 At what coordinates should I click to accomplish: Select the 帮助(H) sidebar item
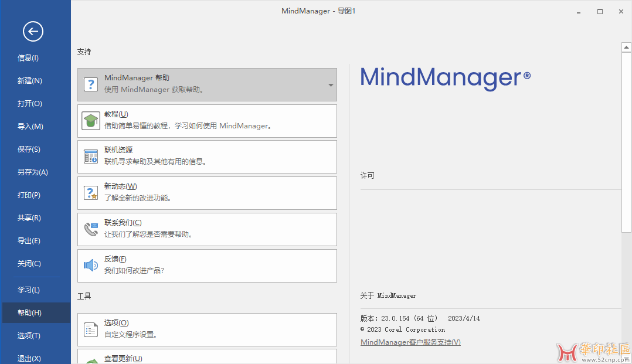pyautogui.click(x=36, y=313)
